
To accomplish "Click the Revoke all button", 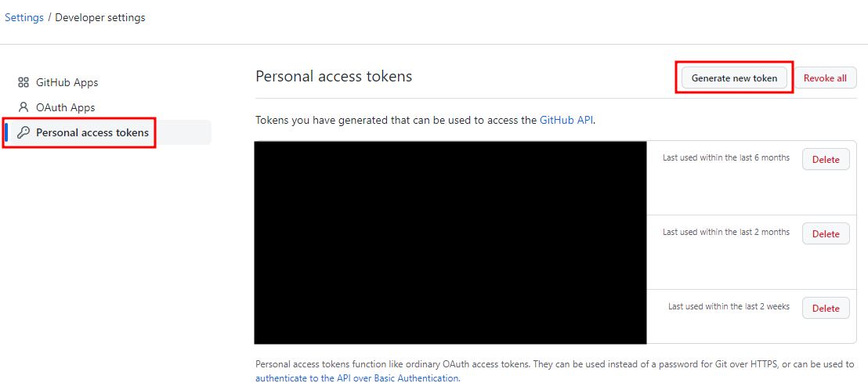I will pyautogui.click(x=825, y=78).
